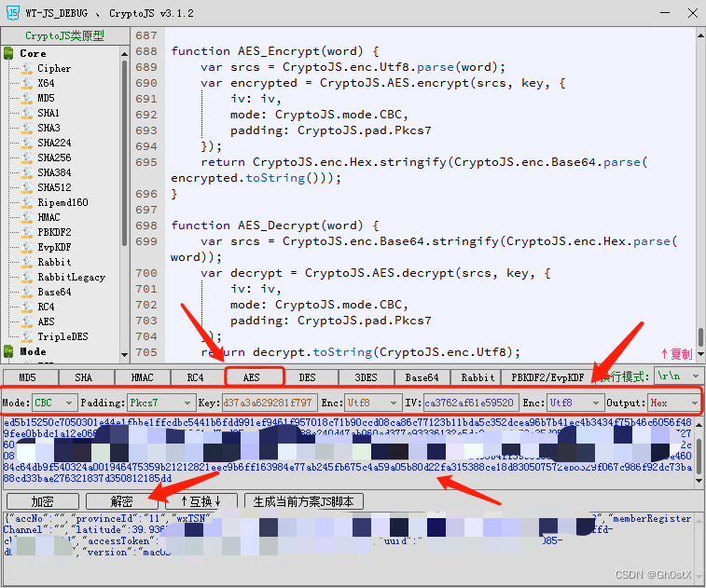Click code line number 688
Image resolution: width=706 pixels, height=588 pixels.
[x=146, y=51]
